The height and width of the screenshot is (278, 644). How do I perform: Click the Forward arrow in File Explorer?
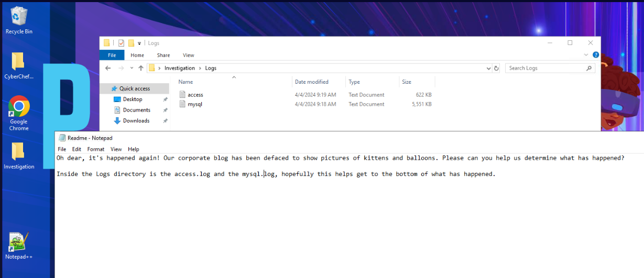click(x=121, y=68)
